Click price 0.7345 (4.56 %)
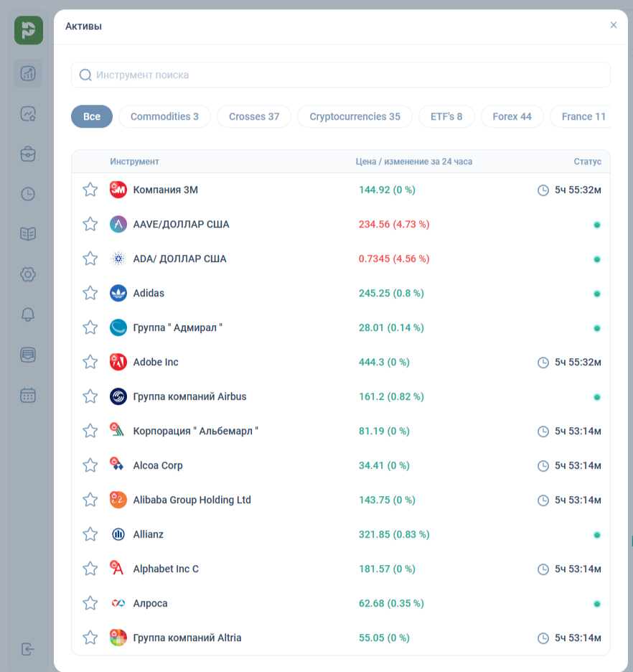Image resolution: width=633 pixels, height=672 pixels. coord(394,259)
